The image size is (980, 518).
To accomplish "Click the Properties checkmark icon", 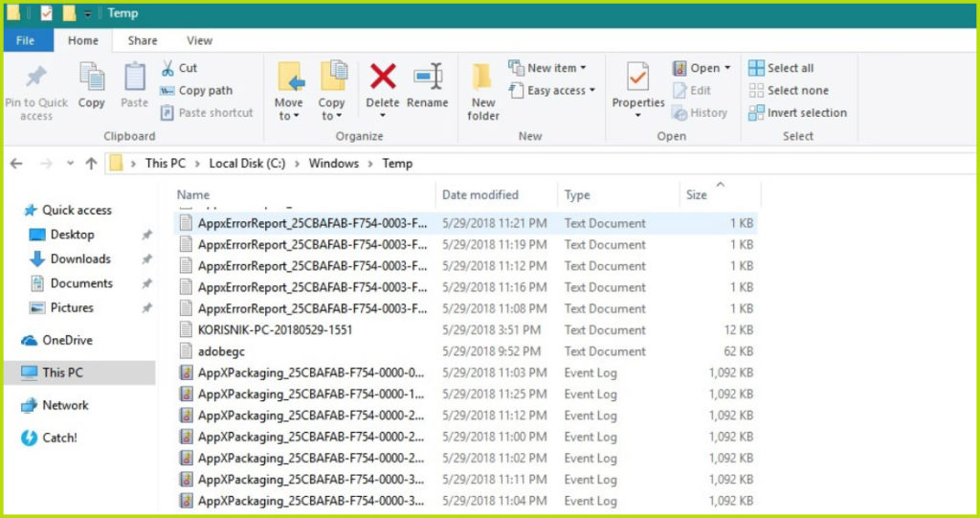I will pyautogui.click(x=638, y=77).
